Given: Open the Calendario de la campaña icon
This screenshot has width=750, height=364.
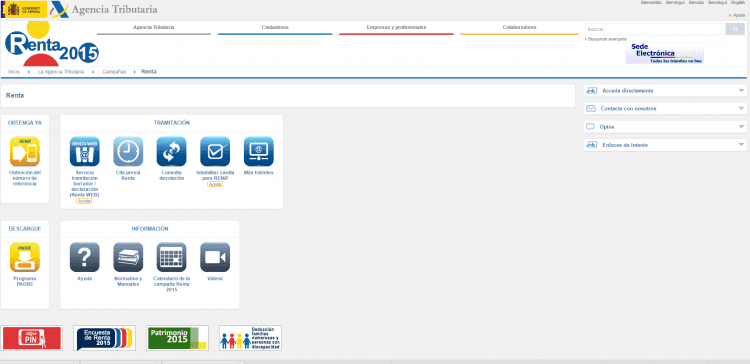Looking at the screenshot, I should (x=172, y=257).
